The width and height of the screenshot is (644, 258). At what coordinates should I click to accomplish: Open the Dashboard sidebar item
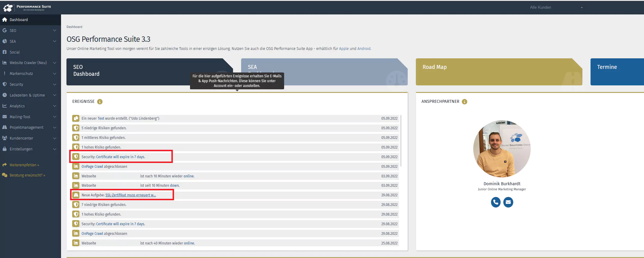30,20
